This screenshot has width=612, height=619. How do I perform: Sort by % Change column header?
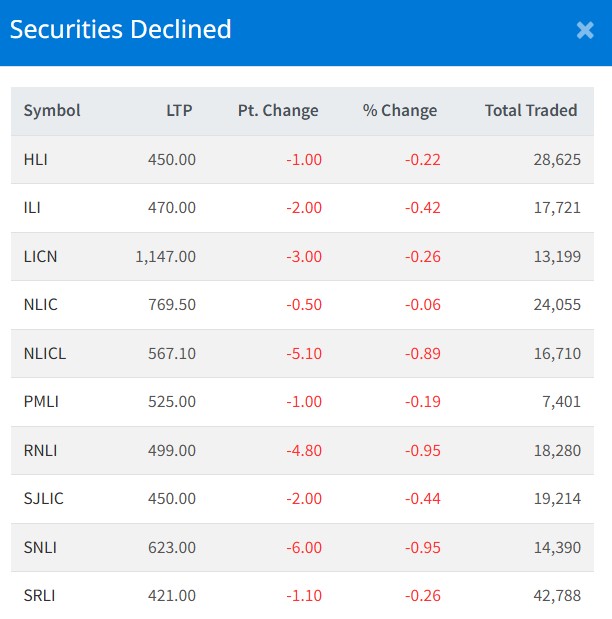(x=400, y=111)
